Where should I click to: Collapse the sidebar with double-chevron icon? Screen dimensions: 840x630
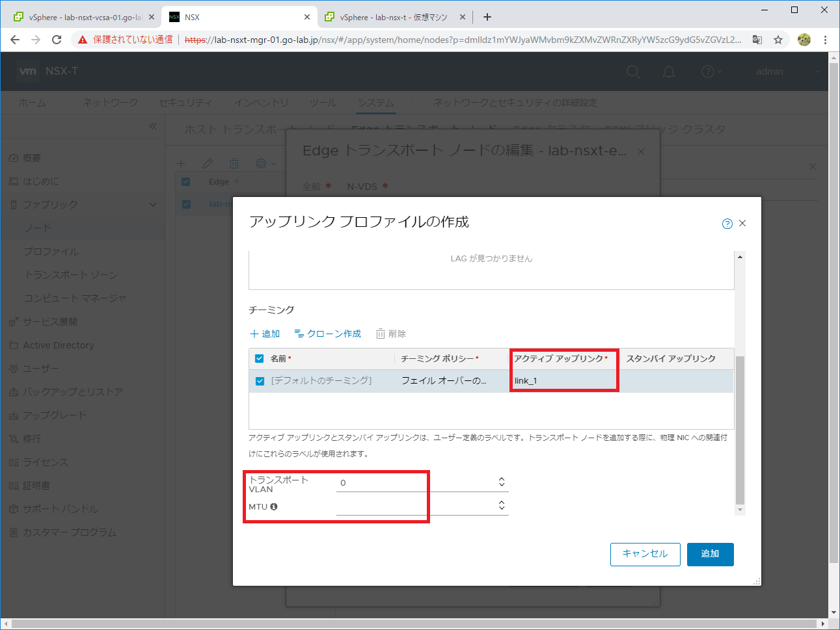(153, 126)
